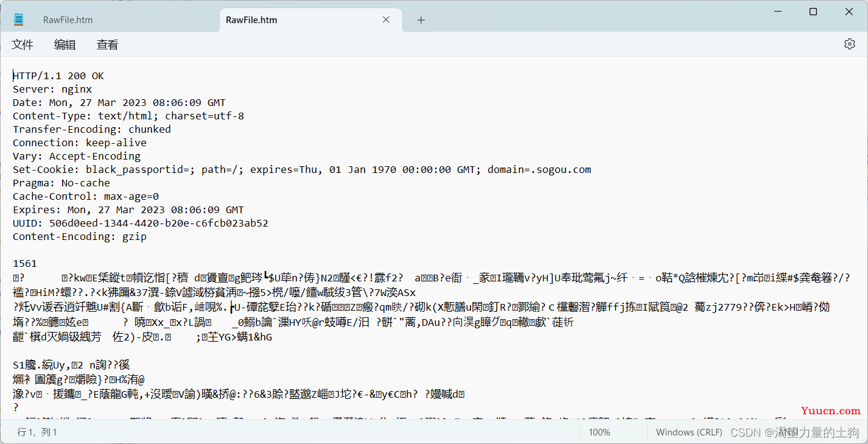The height and width of the screenshot is (444, 868).
Task: Click the 100% zoom status entry
Action: click(600, 432)
